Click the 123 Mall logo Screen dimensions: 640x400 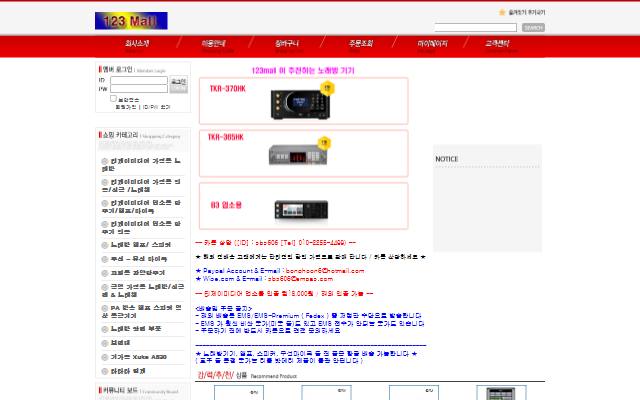[x=131, y=21]
